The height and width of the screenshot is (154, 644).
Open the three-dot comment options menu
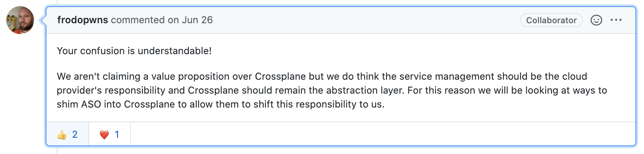[x=616, y=20]
